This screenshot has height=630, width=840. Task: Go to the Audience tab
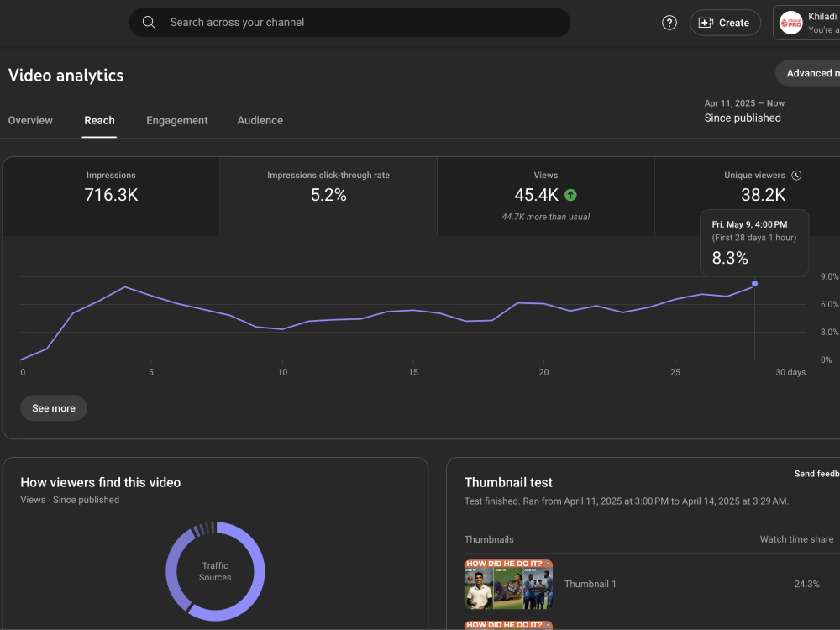[x=260, y=120]
